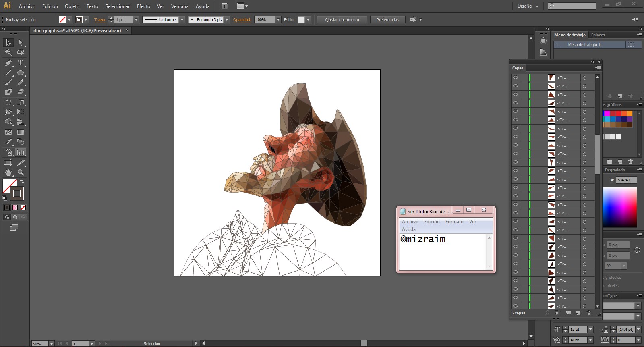Open the font size 12 pt dropdown
This screenshot has width=644, height=347.
(x=590, y=330)
